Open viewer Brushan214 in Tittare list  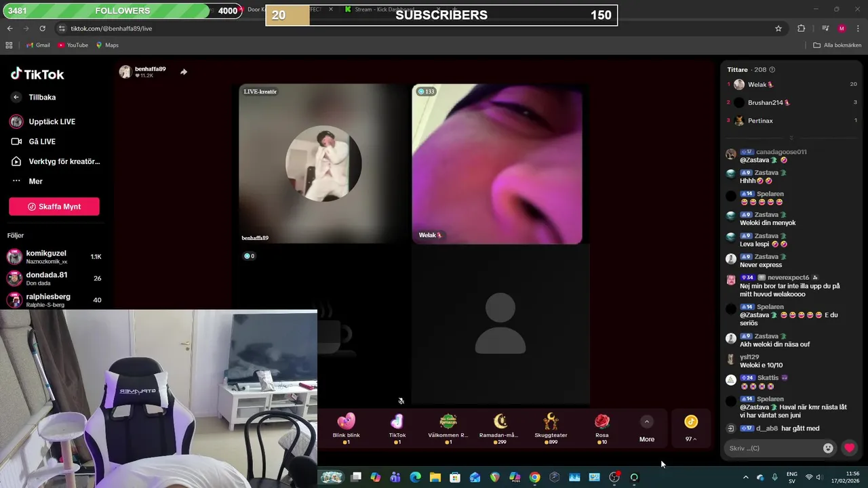point(792,102)
